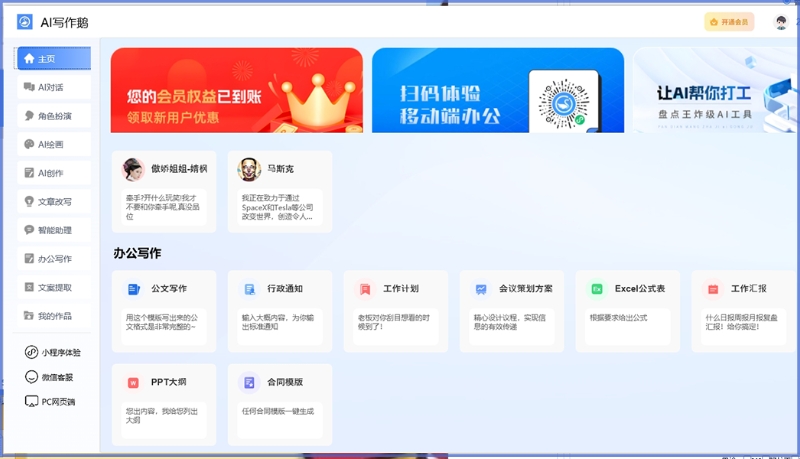Open 文案提取 in the sidebar

click(x=54, y=287)
